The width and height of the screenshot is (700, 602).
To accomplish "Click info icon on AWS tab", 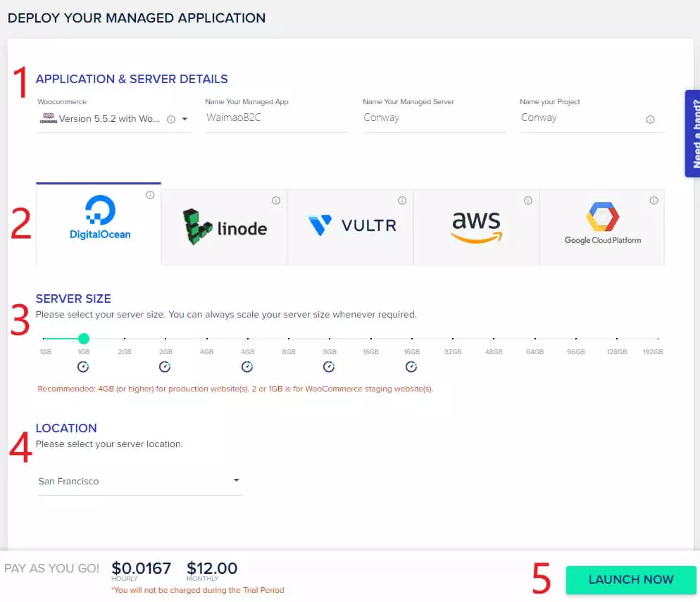I will pos(528,201).
